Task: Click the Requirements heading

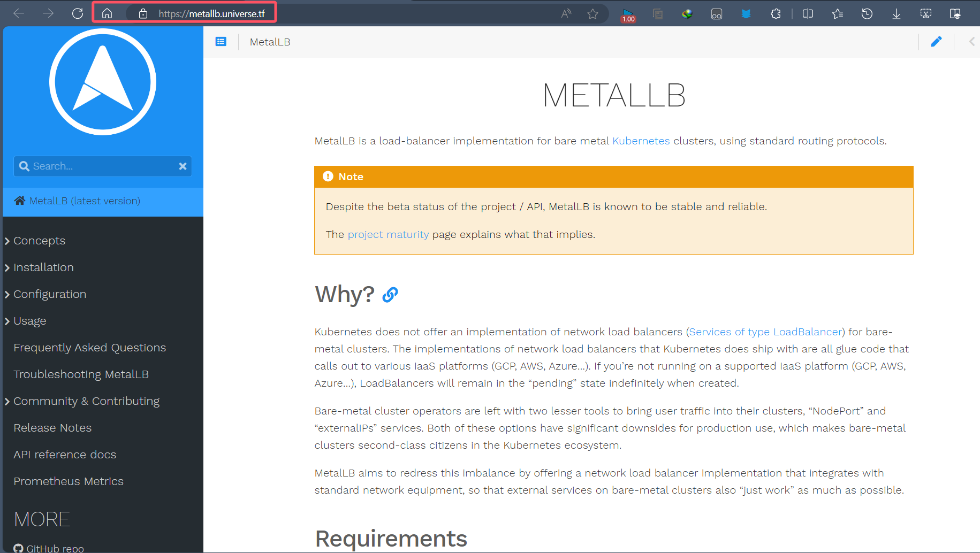Action: (x=391, y=539)
